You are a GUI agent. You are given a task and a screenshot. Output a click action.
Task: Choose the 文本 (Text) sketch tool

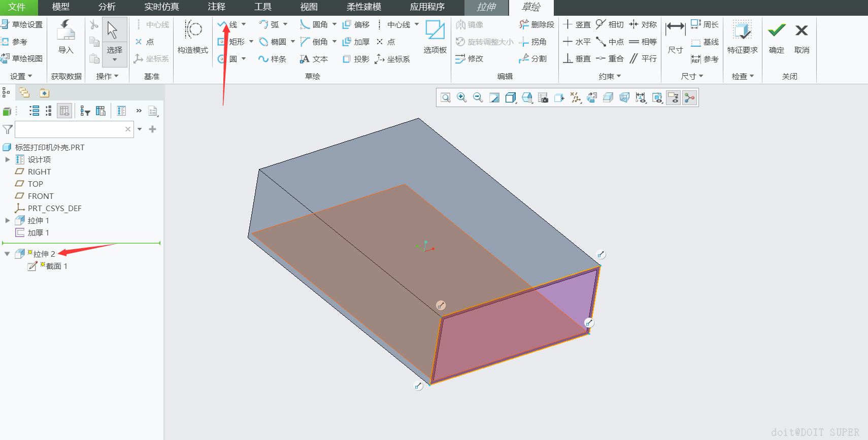(314, 59)
